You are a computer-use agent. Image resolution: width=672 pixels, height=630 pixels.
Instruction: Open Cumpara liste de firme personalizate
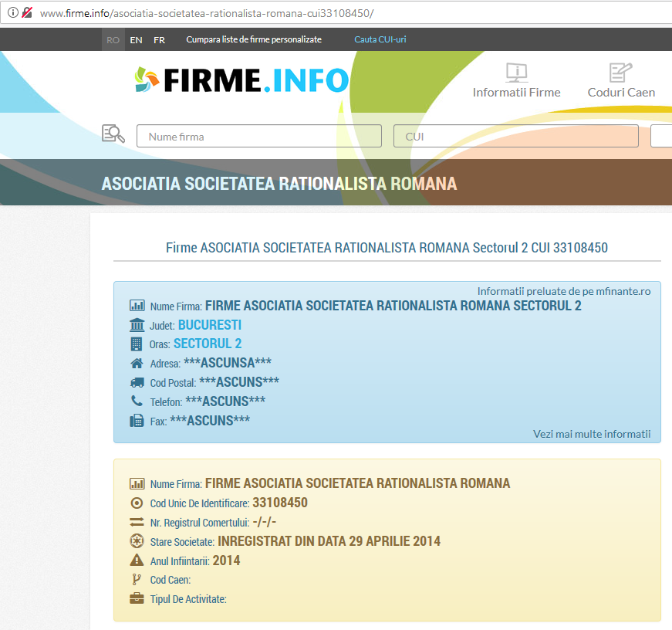[254, 39]
